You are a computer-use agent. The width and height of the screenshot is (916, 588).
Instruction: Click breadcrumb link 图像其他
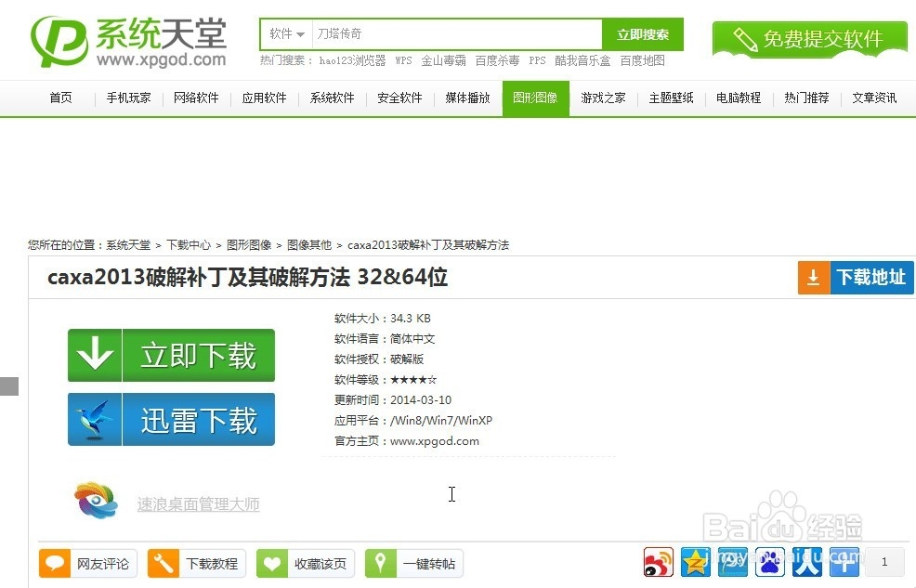[309, 244]
